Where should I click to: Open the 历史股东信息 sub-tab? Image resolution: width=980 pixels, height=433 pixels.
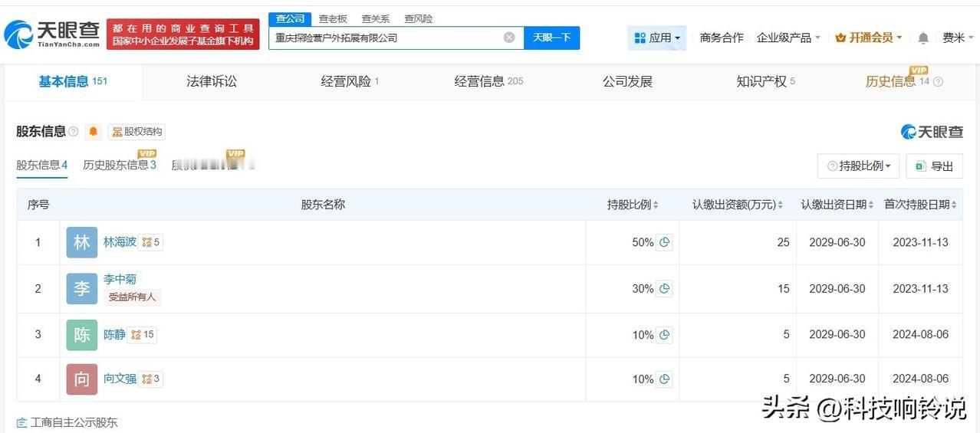point(120,164)
